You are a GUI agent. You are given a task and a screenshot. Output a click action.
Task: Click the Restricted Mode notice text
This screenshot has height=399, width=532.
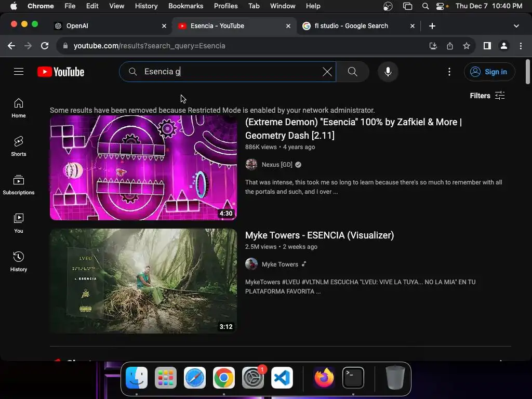212,110
